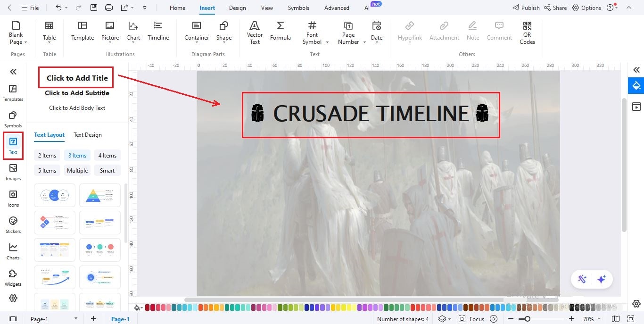Select Text panel in left sidebar
The height and width of the screenshot is (324, 644).
[13, 146]
